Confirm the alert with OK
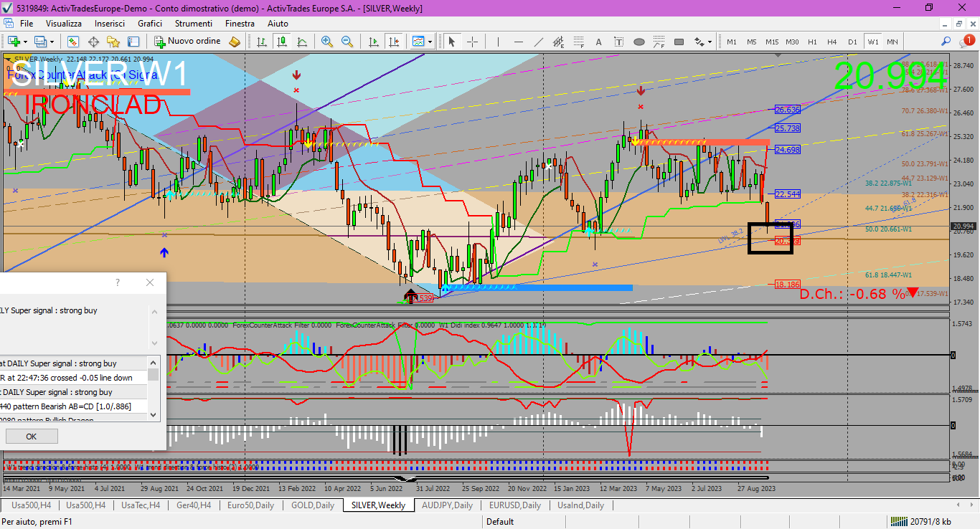The height and width of the screenshot is (529, 980). point(32,436)
